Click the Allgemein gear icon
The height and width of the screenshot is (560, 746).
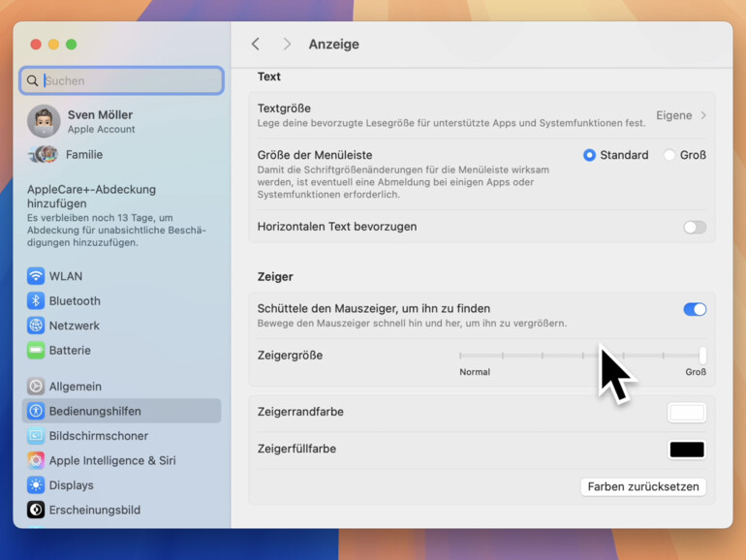pyautogui.click(x=36, y=387)
